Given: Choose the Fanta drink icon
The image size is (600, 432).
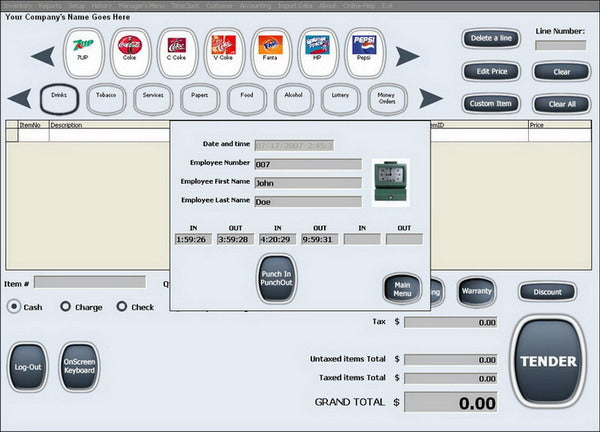Looking at the screenshot, I should click(x=271, y=53).
